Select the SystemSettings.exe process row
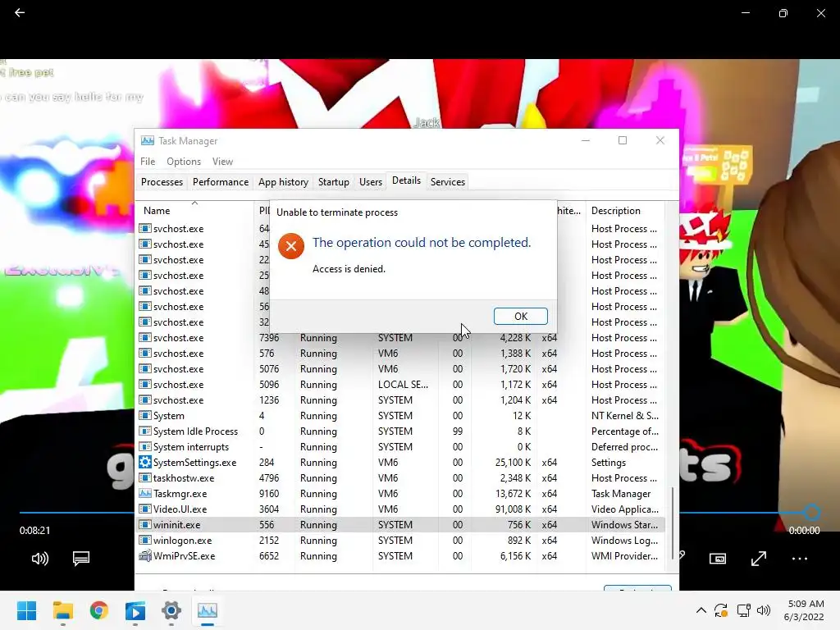This screenshot has height=630, width=840. [400, 463]
